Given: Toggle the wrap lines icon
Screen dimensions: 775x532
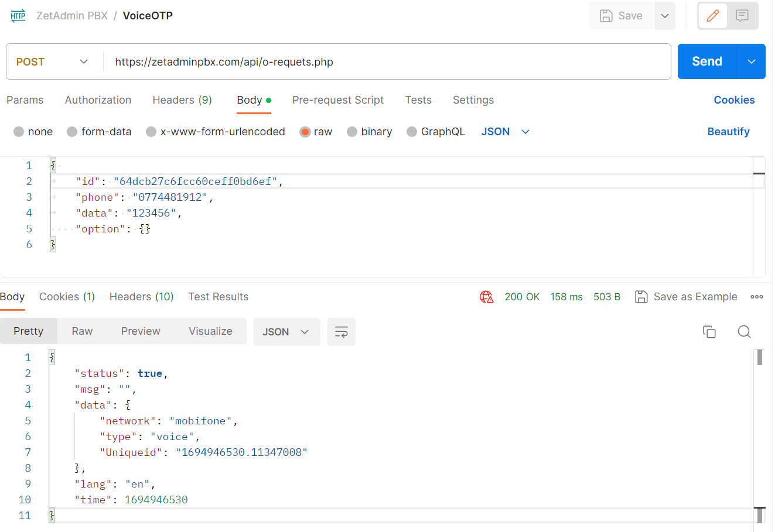Looking at the screenshot, I should (341, 332).
